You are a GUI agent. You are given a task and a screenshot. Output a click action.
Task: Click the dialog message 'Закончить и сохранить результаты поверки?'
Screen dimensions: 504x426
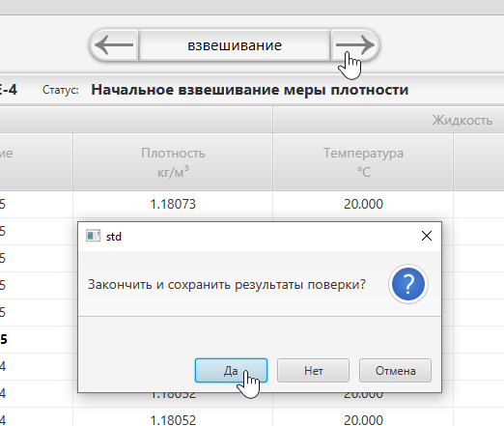point(227,284)
